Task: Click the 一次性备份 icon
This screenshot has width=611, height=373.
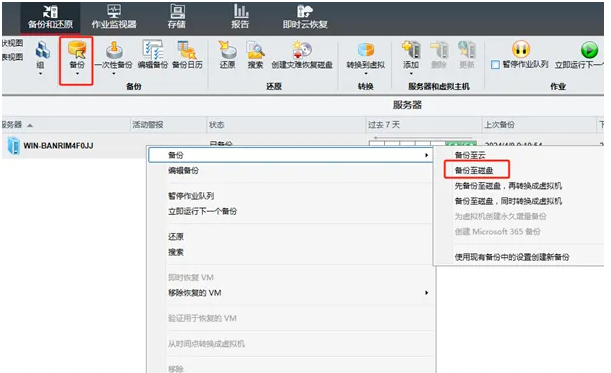Action: (x=114, y=50)
